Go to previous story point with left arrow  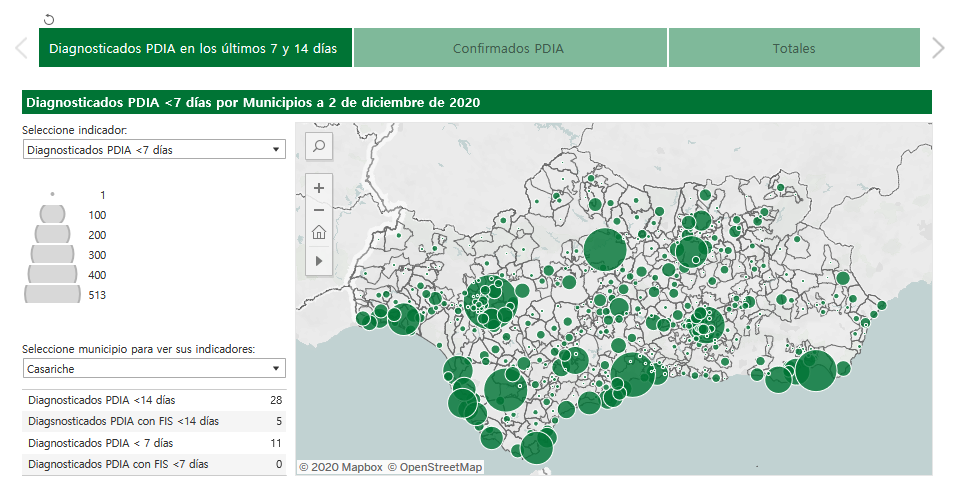pos(20,48)
